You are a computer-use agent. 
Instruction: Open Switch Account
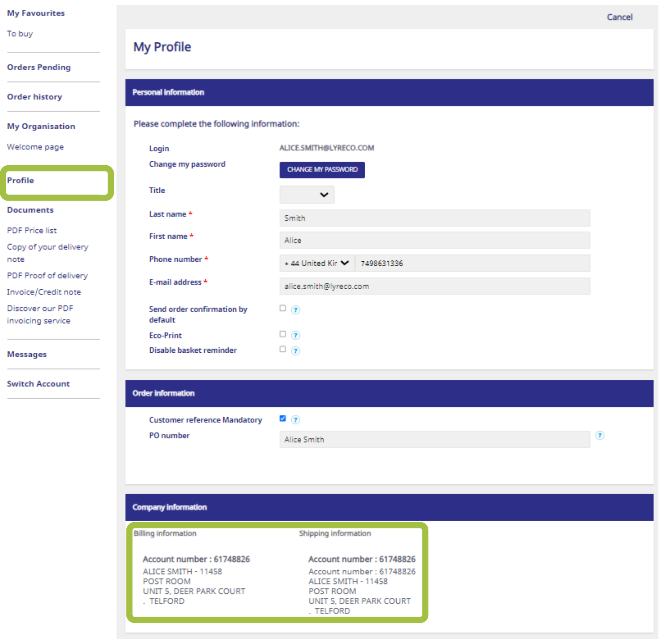pyautogui.click(x=38, y=384)
